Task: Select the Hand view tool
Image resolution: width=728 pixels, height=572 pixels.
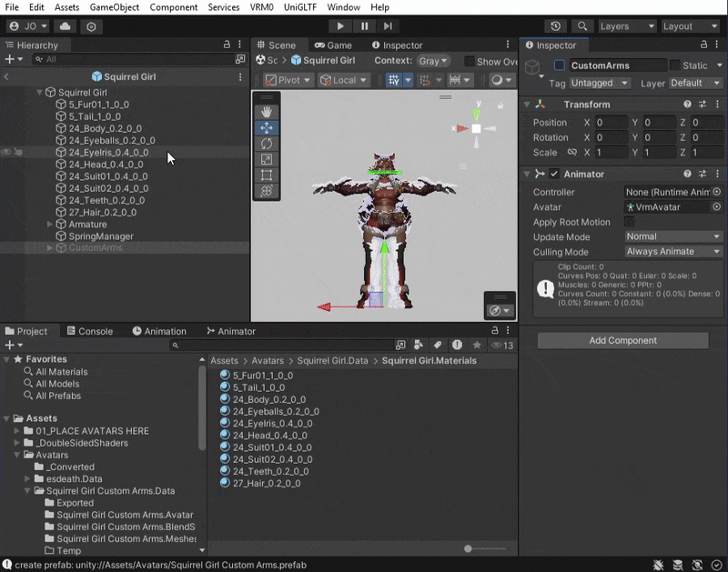Action: [267, 112]
